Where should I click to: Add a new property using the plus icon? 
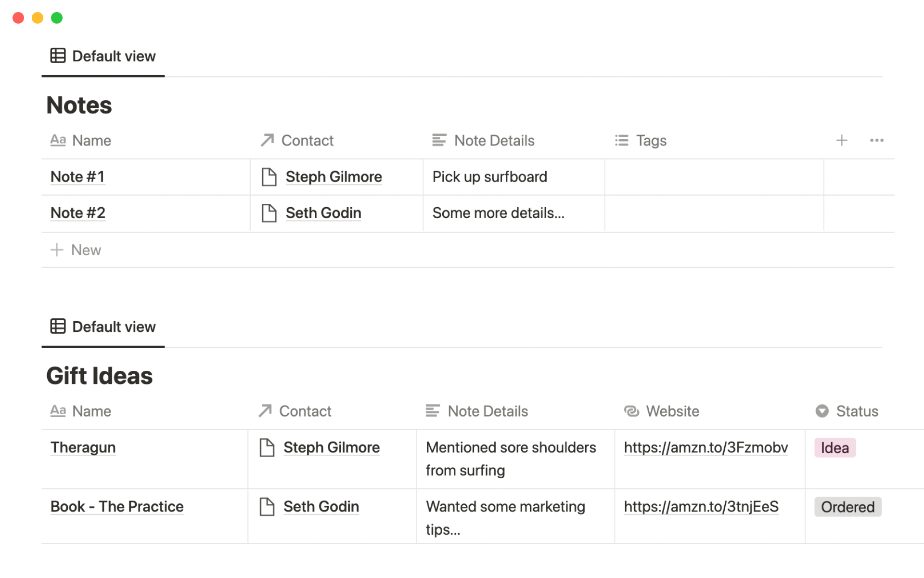[x=842, y=140]
